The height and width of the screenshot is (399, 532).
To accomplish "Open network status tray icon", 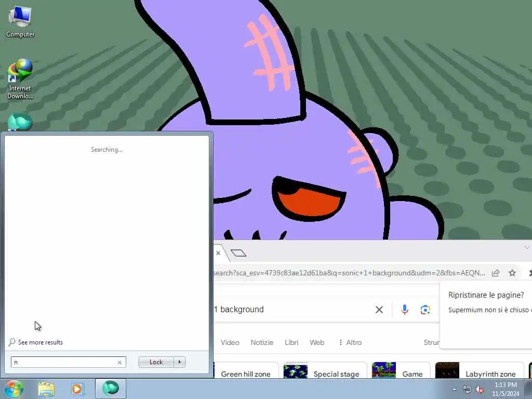I will tap(467, 390).
